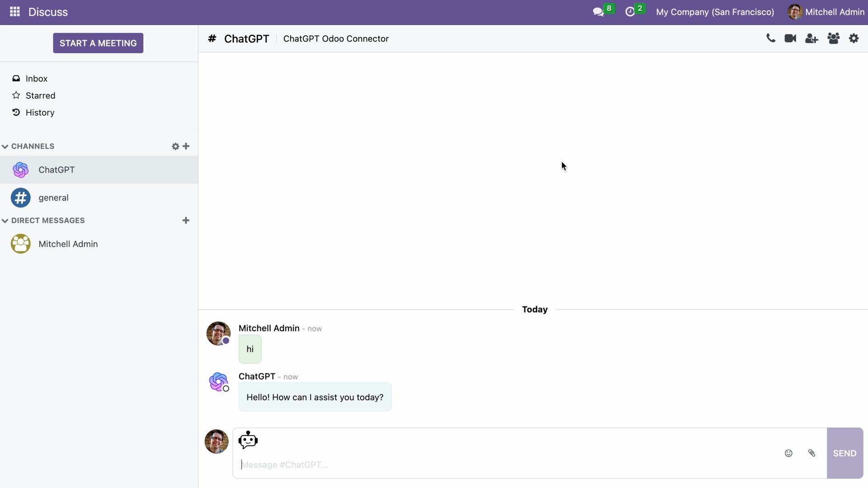Image resolution: width=868 pixels, height=488 pixels.
Task: Click Mitchell Admin avatar in top bar
Action: [795, 12]
